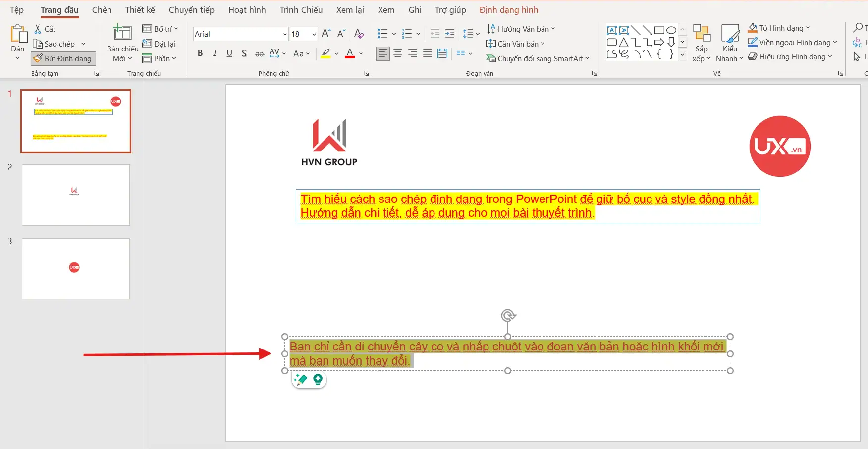The image size is (868, 449).
Task: Click the clear all formatting icon
Action: (359, 34)
